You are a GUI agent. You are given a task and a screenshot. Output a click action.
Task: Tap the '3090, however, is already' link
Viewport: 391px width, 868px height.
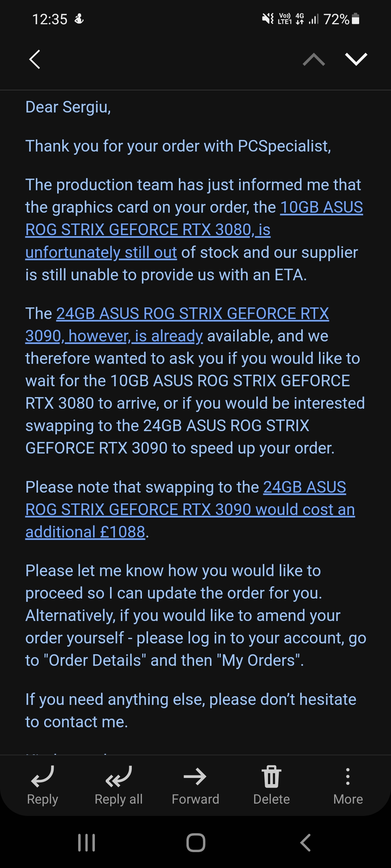(x=114, y=336)
